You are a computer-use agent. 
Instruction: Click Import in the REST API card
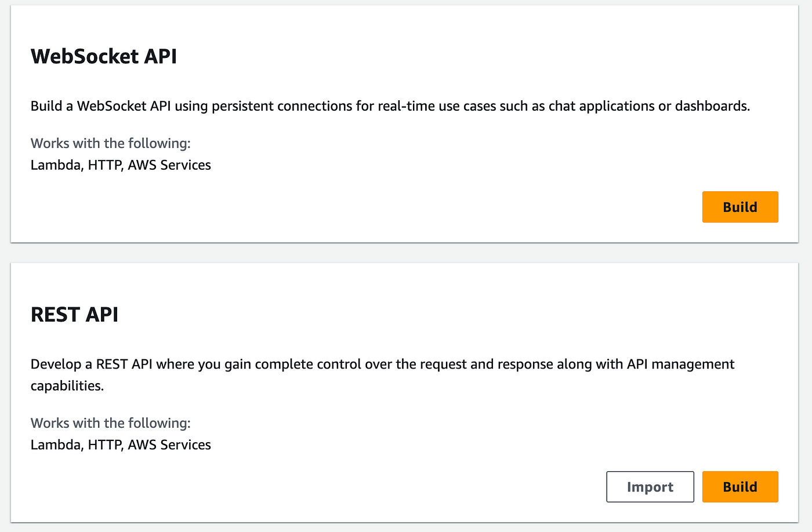650,487
